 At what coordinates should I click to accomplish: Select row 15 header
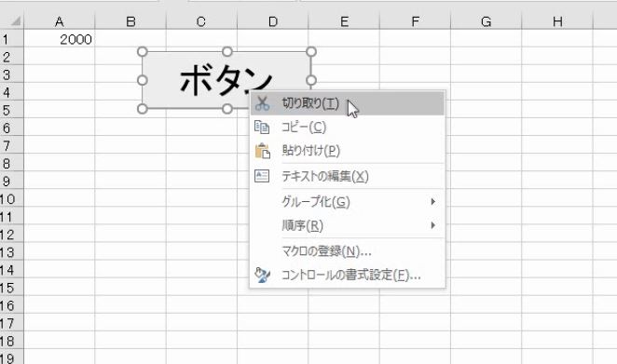pyautogui.click(x=12, y=288)
